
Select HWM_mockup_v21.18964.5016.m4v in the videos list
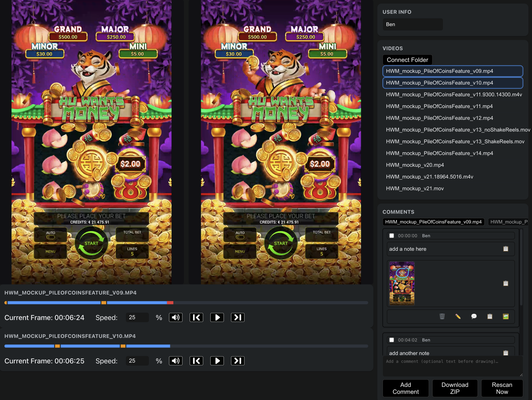[453, 177]
